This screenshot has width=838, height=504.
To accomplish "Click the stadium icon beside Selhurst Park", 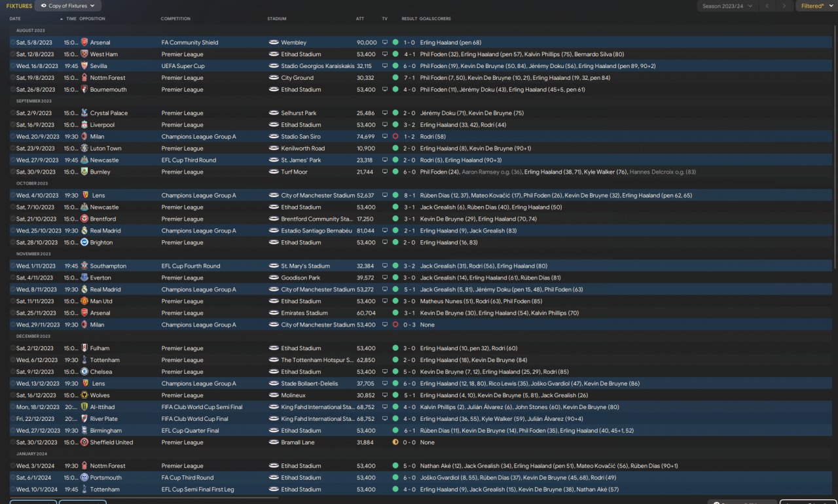I will pos(274,113).
